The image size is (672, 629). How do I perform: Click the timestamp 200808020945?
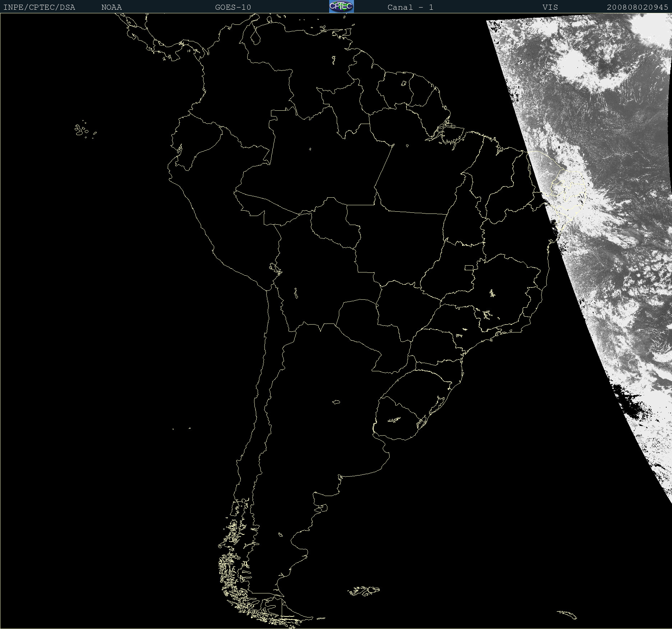point(638,8)
